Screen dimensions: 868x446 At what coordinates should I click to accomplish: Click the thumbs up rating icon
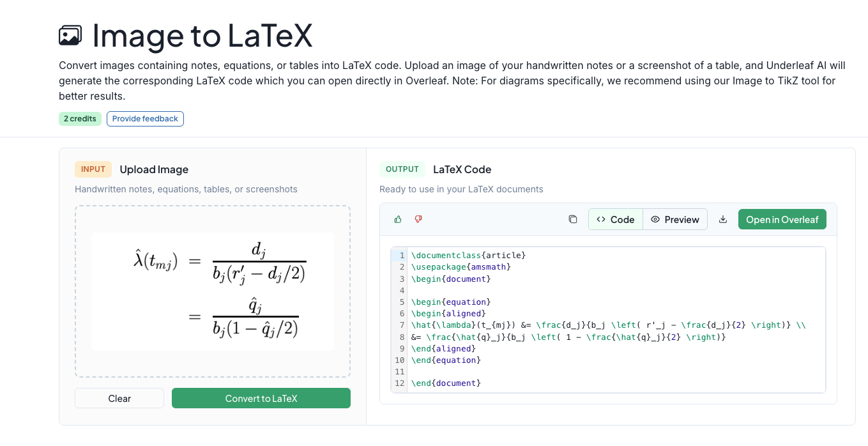click(x=398, y=219)
